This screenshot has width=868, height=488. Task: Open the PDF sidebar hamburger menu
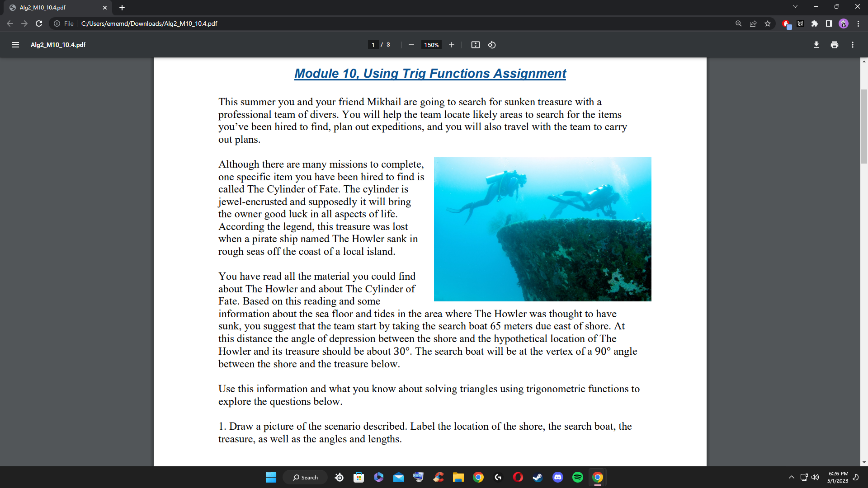[15, 45]
